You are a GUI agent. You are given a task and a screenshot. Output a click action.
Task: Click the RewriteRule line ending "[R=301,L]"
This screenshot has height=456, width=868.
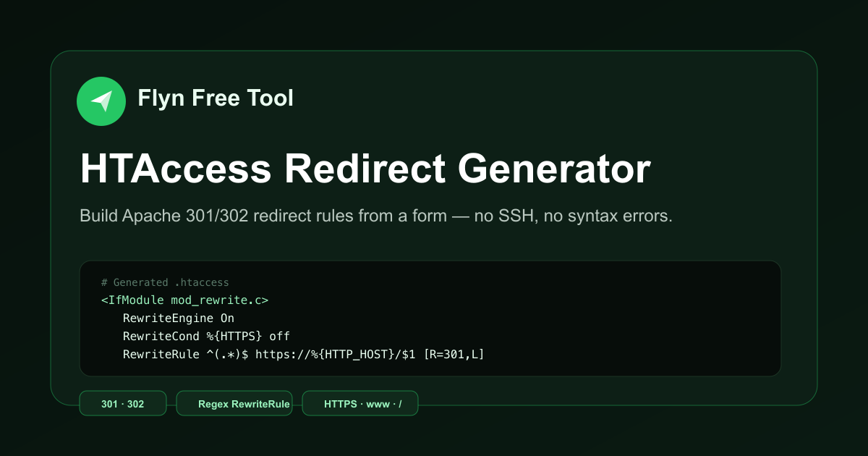pyautogui.click(x=304, y=354)
